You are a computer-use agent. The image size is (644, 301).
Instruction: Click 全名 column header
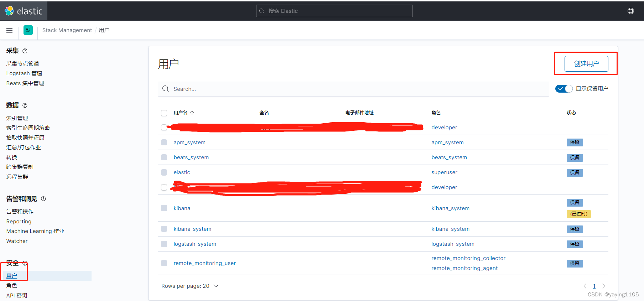click(264, 113)
